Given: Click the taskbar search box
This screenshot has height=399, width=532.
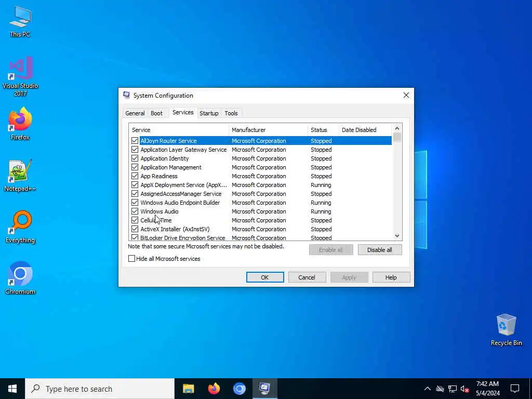Looking at the screenshot, I should (x=100, y=389).
